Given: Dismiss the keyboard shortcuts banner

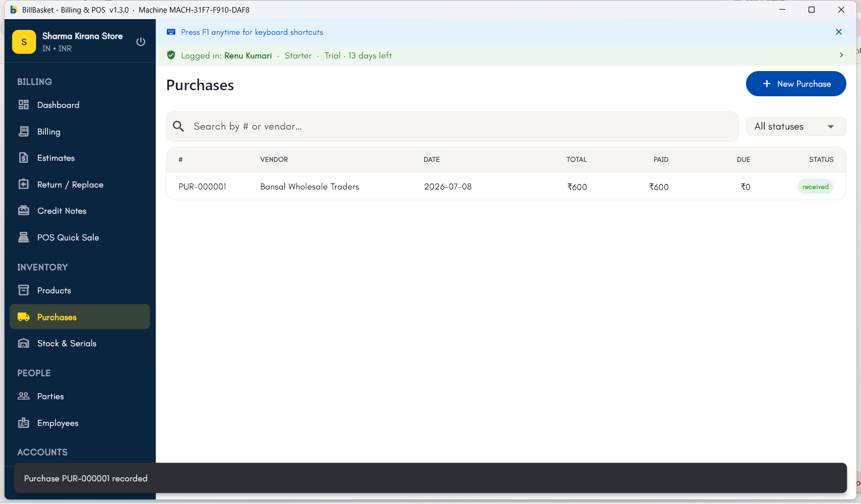Looking at the screenshot, I should tap(839, 32).
